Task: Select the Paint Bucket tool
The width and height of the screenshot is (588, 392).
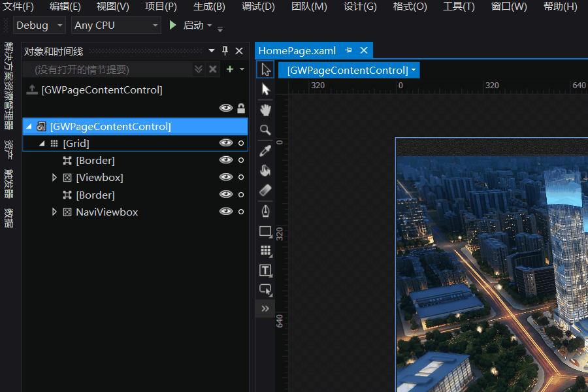Action: (265, 171)
